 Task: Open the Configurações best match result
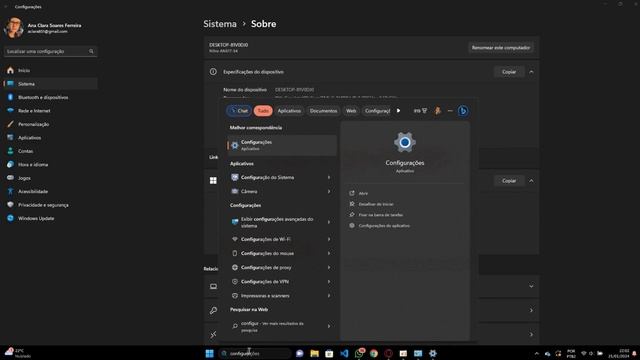[x=282, y=145]
